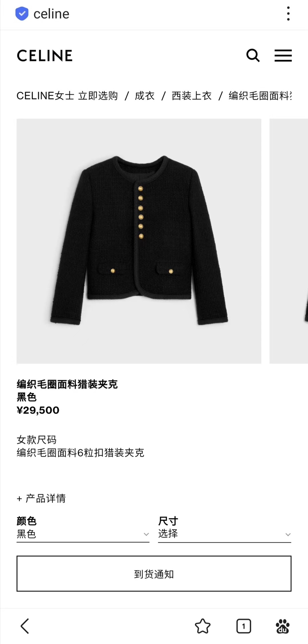Open CELINE女士 立即选购 breadcrumb

67,96
